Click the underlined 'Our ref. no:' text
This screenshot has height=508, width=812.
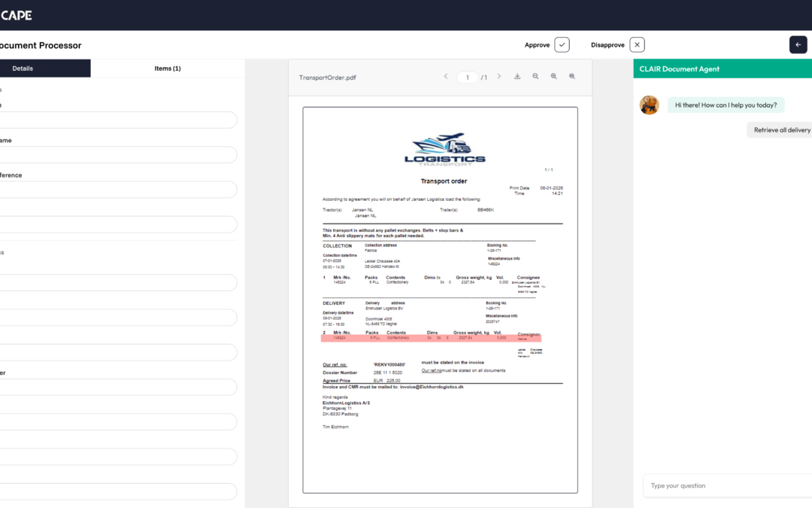click(335, 365)
